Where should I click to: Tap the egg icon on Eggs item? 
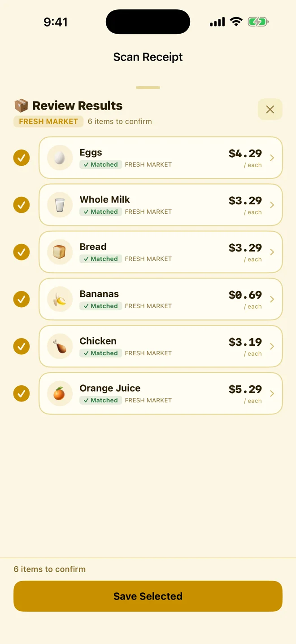click(x=60, y=158)
